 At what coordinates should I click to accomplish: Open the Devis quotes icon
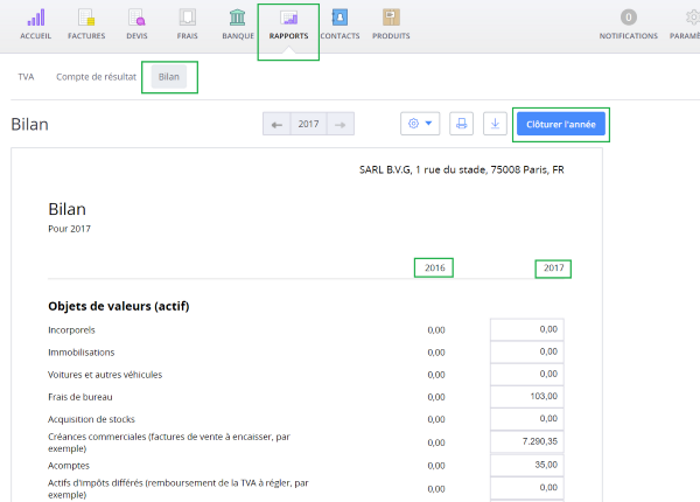tap(136, 19)
